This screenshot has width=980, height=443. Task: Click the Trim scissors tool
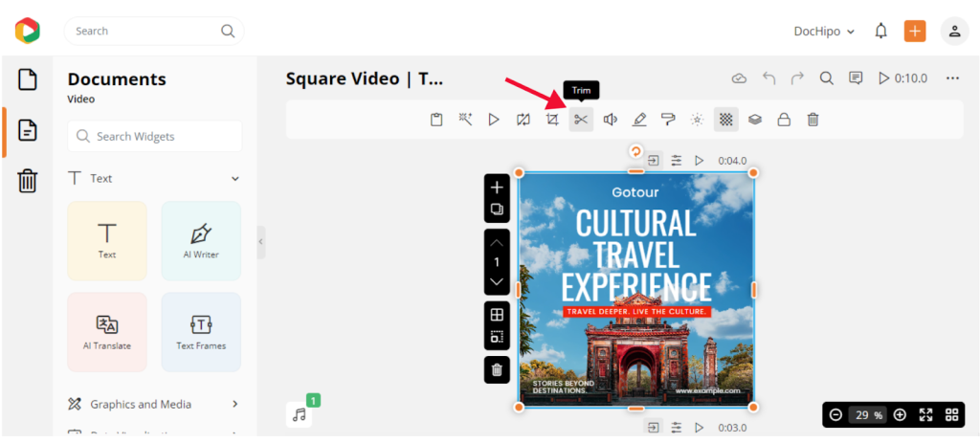click(581, 120)
